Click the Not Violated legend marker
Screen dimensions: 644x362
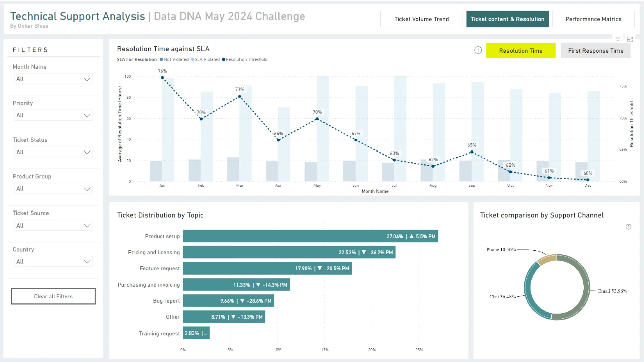(161, 59)
